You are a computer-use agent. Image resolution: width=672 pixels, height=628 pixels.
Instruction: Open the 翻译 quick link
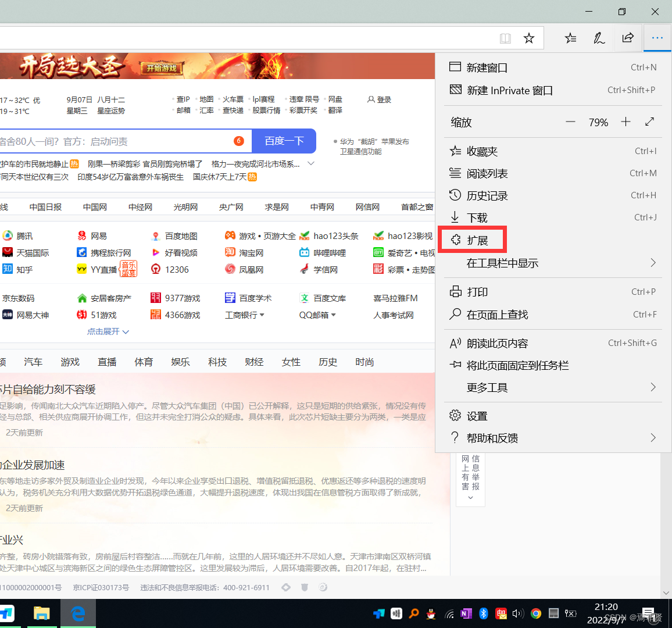coord(335,110)
